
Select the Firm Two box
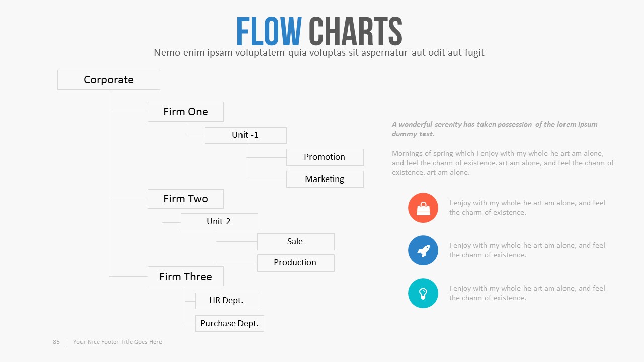pyautogui.click(x=186, y=199)
